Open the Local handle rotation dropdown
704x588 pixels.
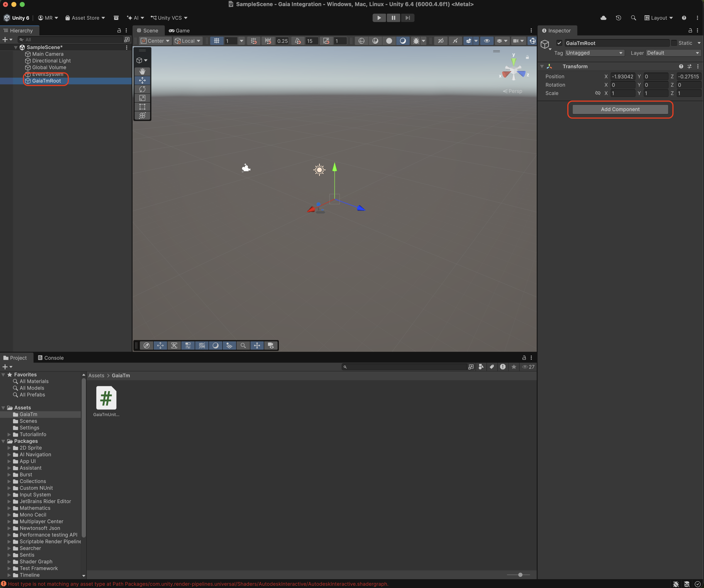coord(187,41)
